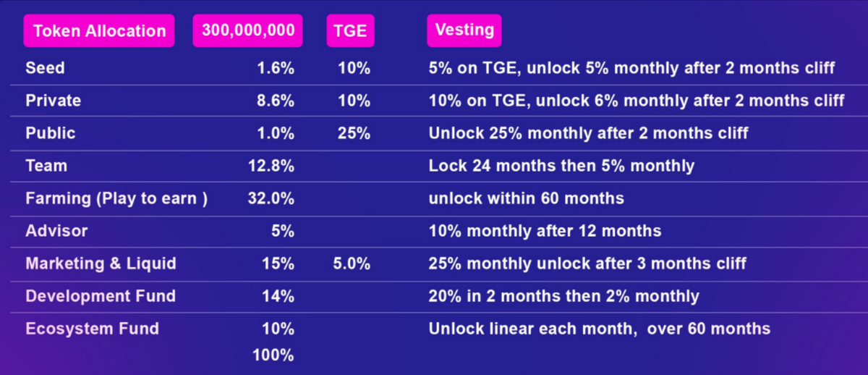Select the Seed row label
The height and width of the screenshot is (375, 868).
(x=45, y=68)
